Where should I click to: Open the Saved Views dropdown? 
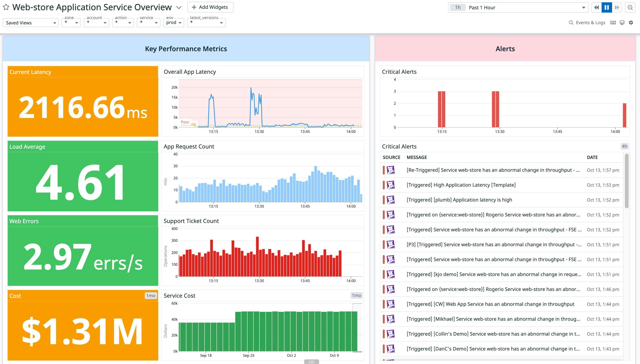30,23
